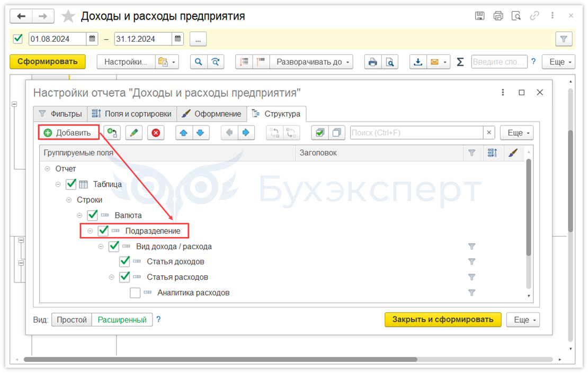Add report to favorites with star
The image size is (588, 373).
(x=68, y=16)
